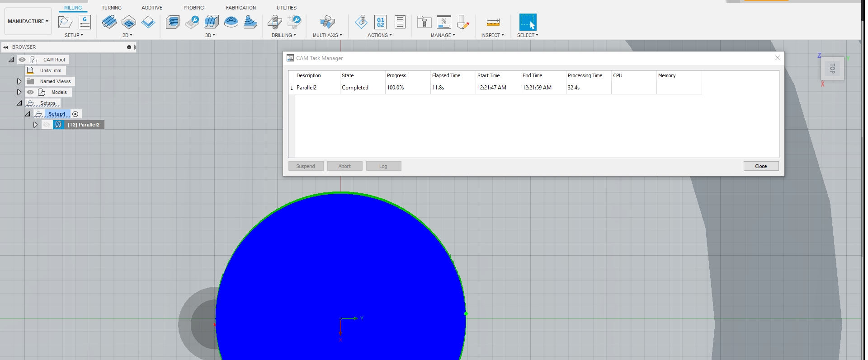Click the Browser panel minus options button
868x360 pixels.
click(x=129, y=47)
